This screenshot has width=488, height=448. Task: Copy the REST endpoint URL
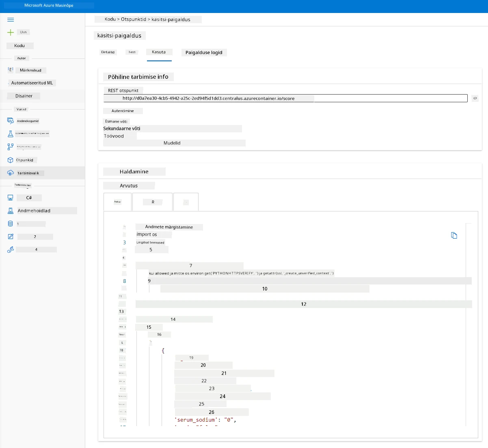click(475, 98)
